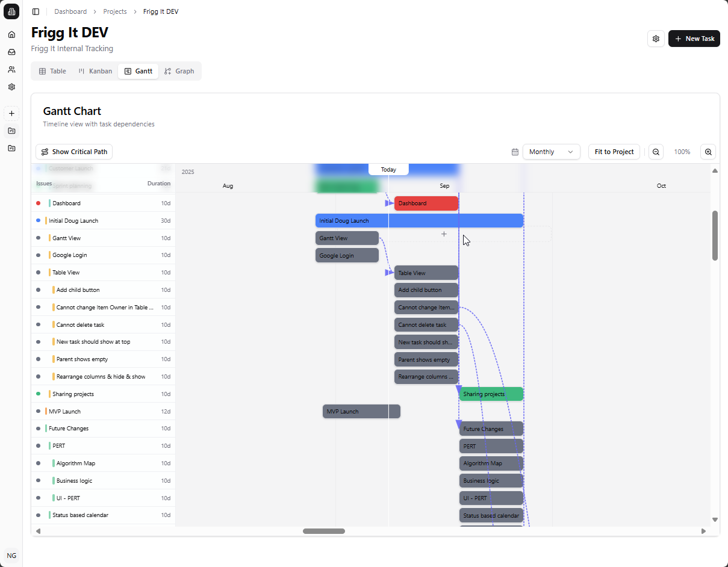The image size is (728, 567).
Task: Switch to the Table view tab
Action: click(x=52, y=71)
